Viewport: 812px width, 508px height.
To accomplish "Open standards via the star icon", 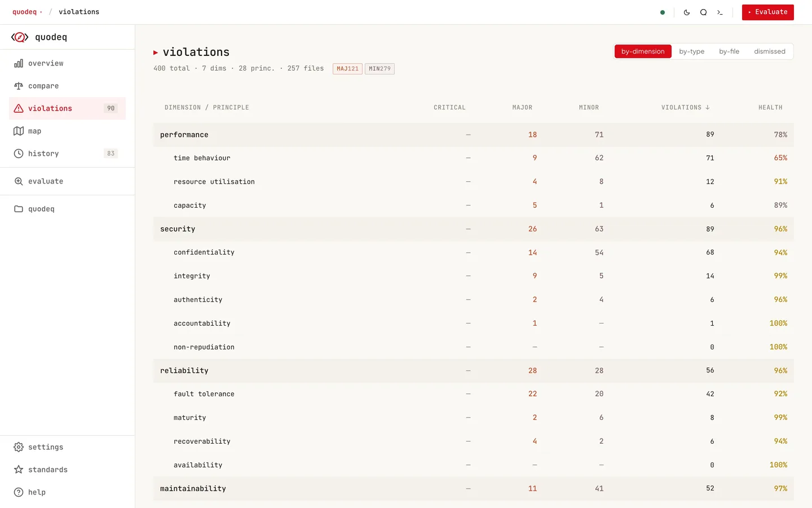I will coord(19,470).
